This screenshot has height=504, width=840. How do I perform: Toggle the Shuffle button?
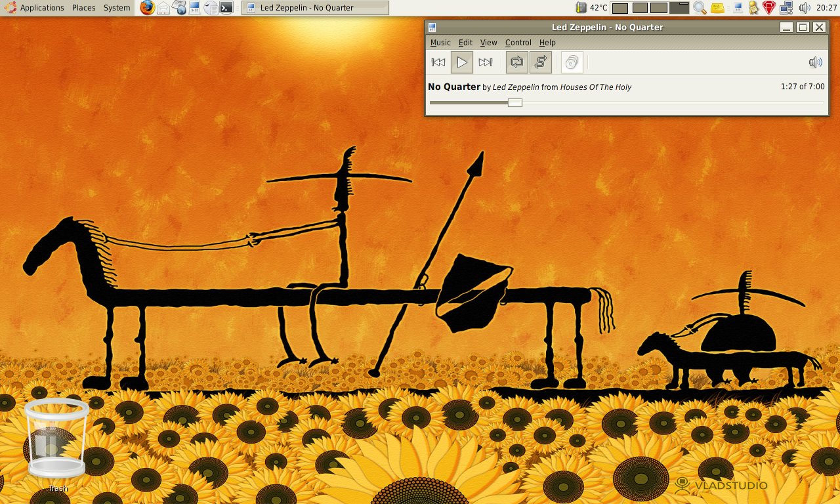(x=541, y=62)
